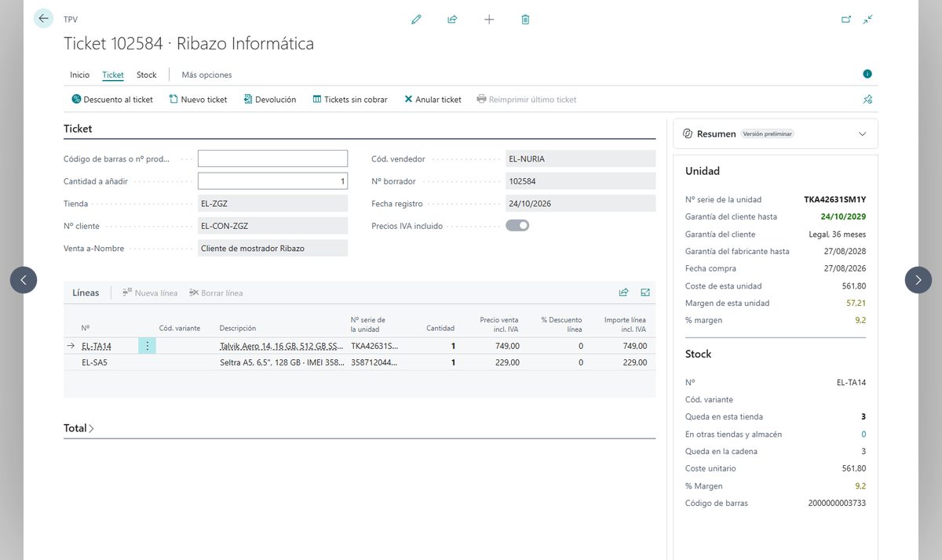Go to the previous record
This screenshot has height=560, width=942.
coord(24,280)
